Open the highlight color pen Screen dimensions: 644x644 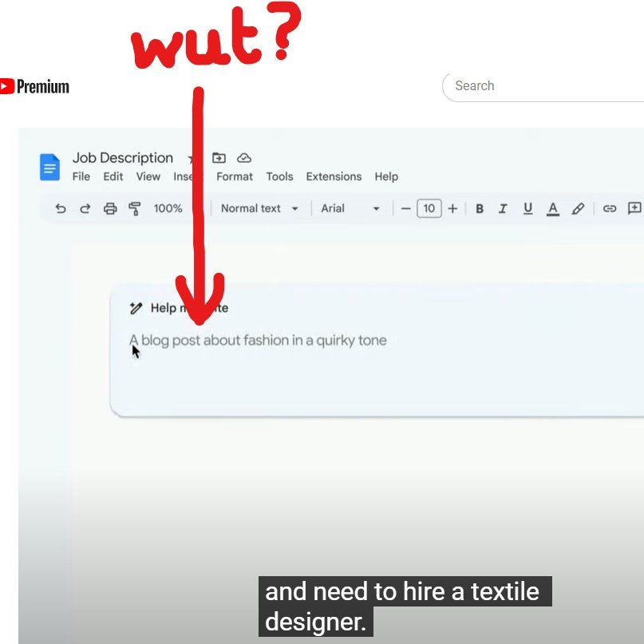(578, 208)
